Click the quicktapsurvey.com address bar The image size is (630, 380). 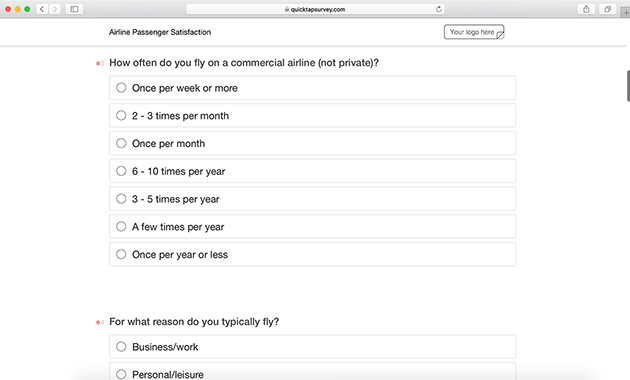[315, 9]
